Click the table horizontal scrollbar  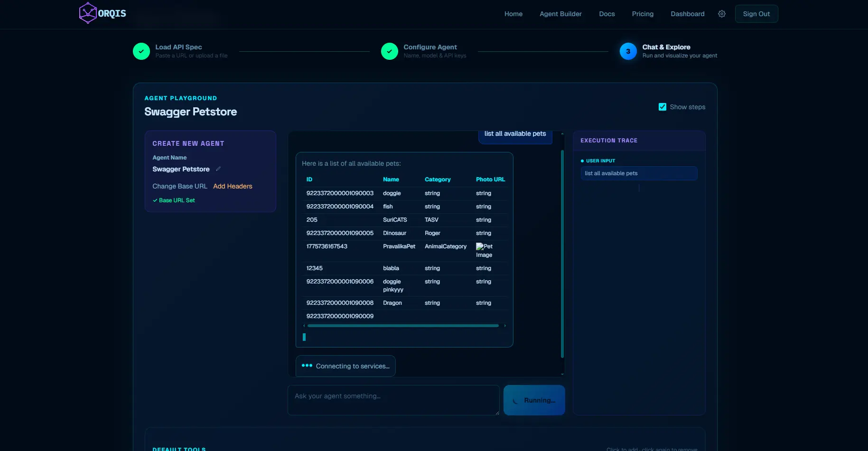point(403,326)
